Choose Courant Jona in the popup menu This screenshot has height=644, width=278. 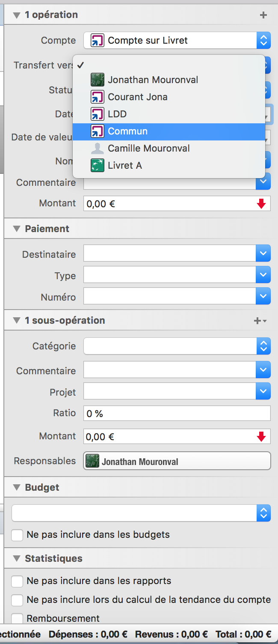tap(169, 97)
